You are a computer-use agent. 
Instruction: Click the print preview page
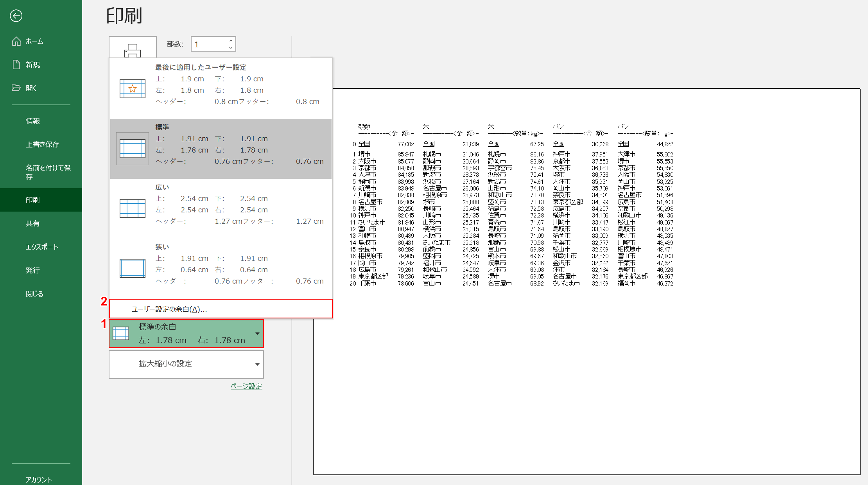586,282
